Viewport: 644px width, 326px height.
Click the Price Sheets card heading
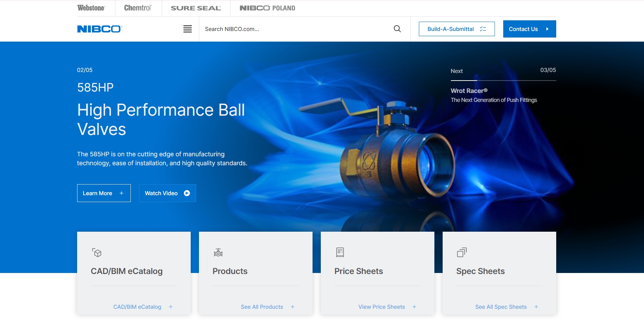pos(359,271)
